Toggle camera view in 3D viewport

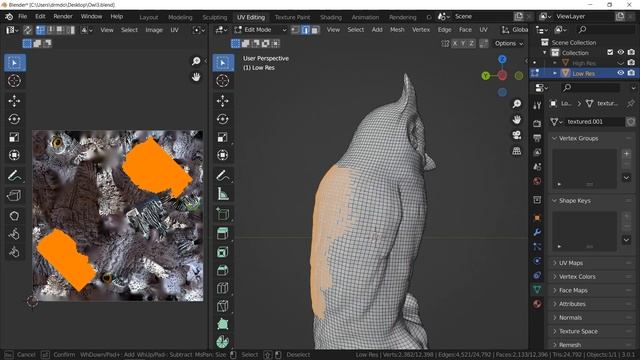click(x=517, y=135)
